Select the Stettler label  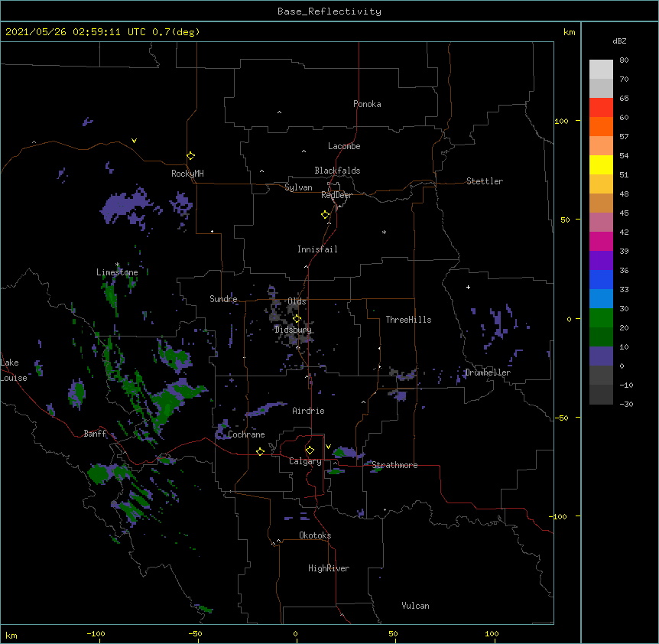tap(485, 181)
